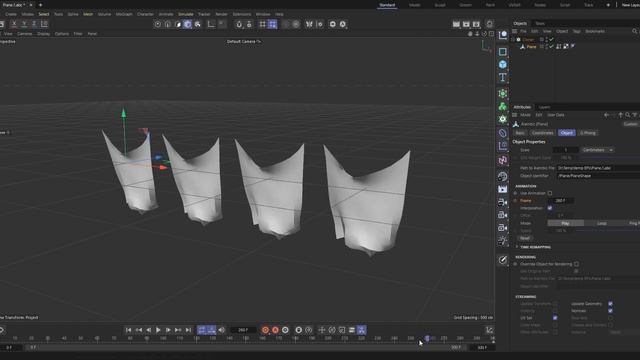Click the Alembic object icon in the Plane row
The width and height of the screenshot is (640, 360).
(x=522, y=47)
